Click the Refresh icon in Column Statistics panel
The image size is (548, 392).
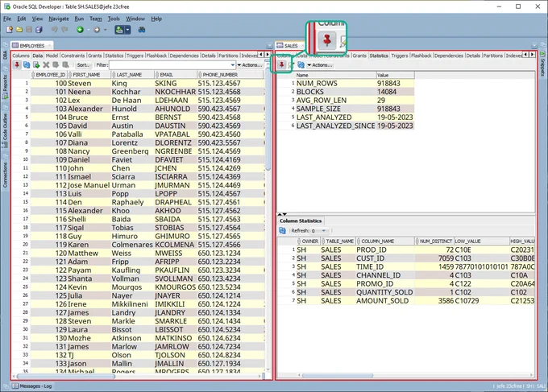282,231
